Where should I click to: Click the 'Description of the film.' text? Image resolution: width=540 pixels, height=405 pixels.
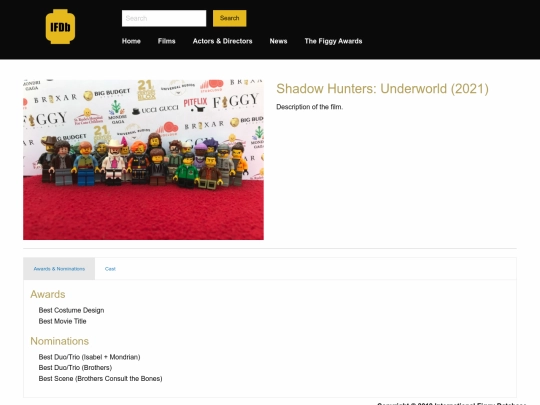point(310,107)
